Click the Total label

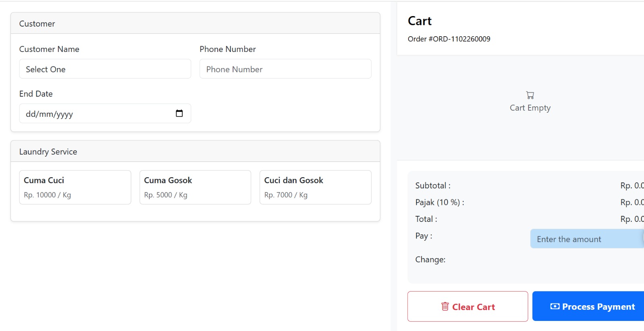pyautogui.click(x=426, y=219)
